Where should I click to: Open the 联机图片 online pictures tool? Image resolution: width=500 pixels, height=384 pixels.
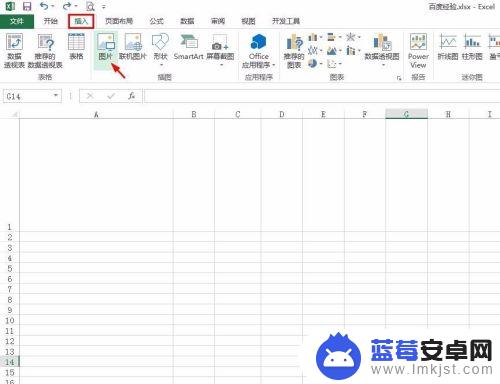(x=133, y=47)
